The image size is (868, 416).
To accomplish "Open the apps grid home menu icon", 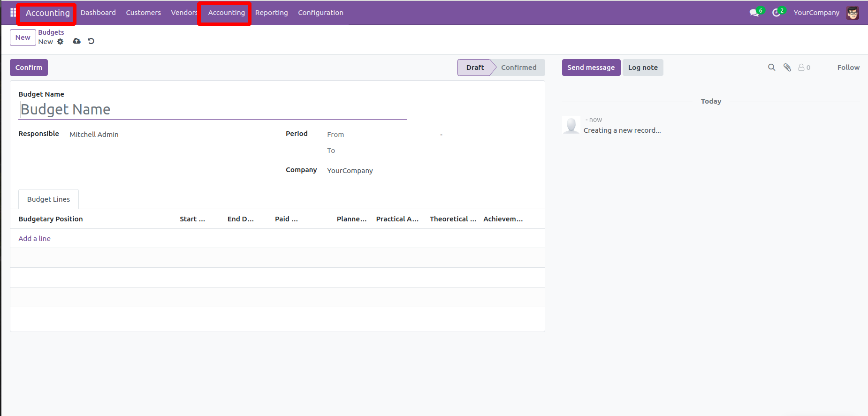I will 13,13.
